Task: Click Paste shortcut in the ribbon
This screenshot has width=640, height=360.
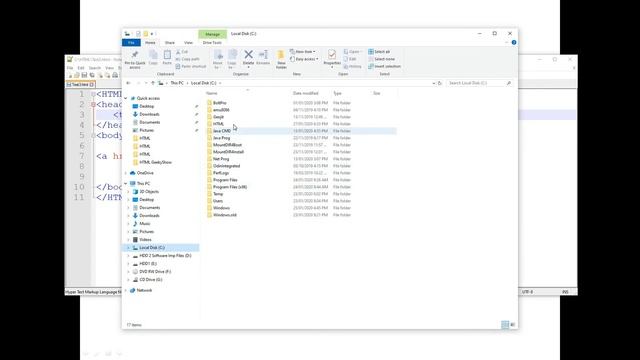Action: click(x=191, y=66)
